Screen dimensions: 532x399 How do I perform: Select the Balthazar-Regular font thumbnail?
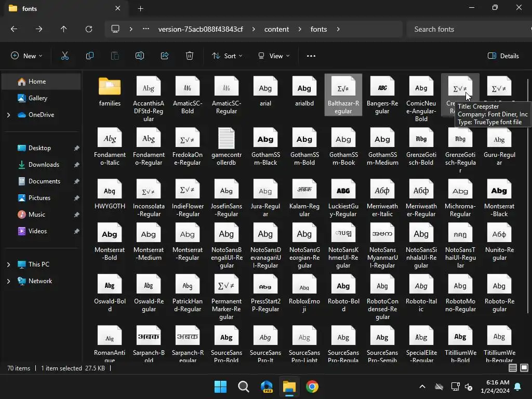click(343, 96)
